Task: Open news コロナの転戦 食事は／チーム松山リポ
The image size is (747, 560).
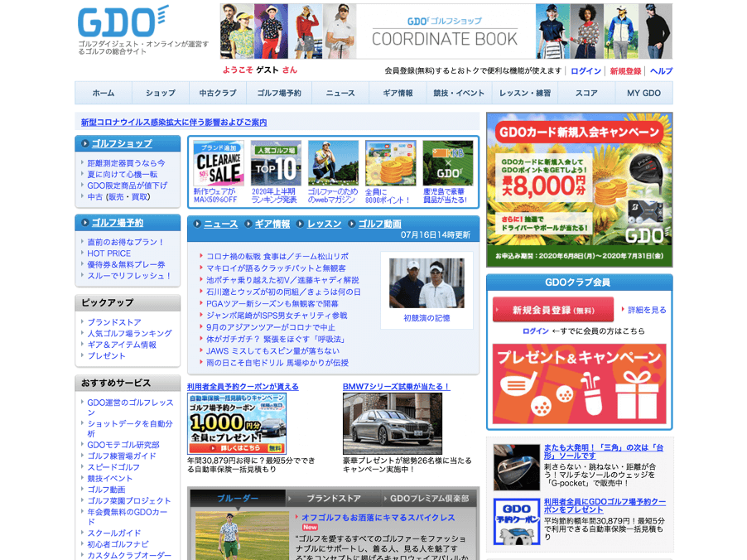Action: [x=277, y=257]
